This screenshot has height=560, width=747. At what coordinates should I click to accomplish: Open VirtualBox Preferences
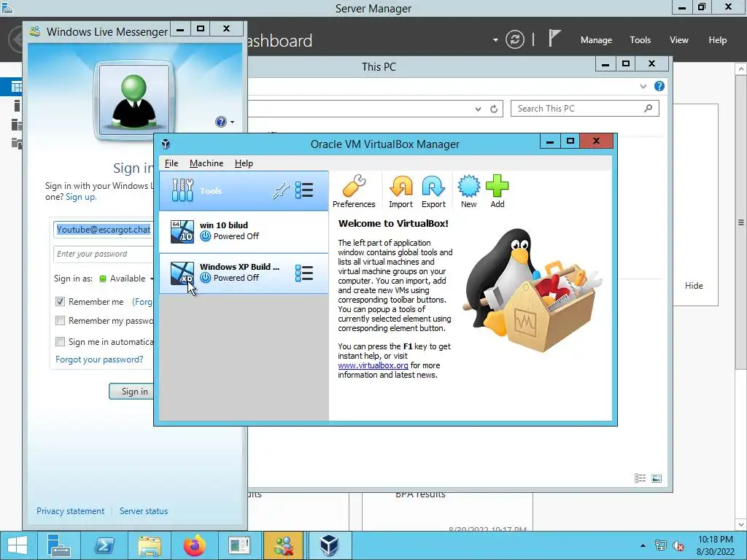point(354,192)
